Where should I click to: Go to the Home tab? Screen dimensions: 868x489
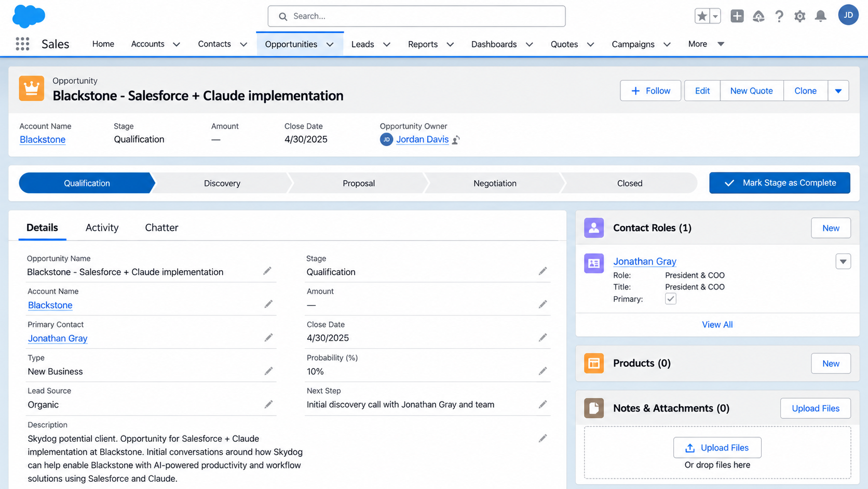103,44
